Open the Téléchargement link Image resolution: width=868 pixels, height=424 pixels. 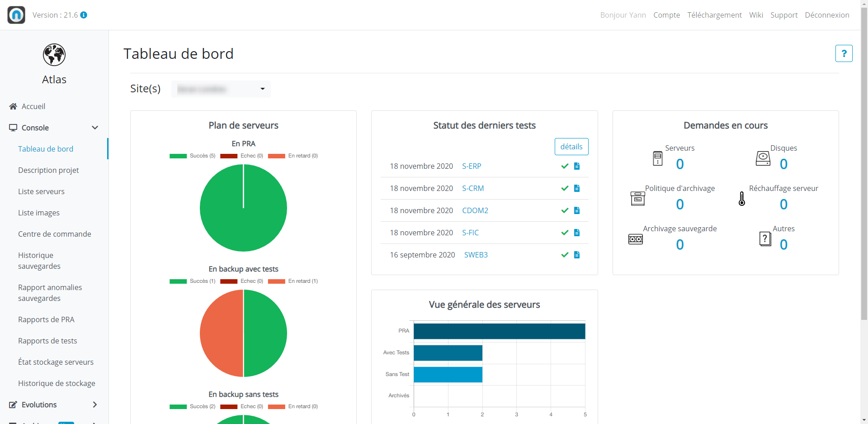pos(714,15)
